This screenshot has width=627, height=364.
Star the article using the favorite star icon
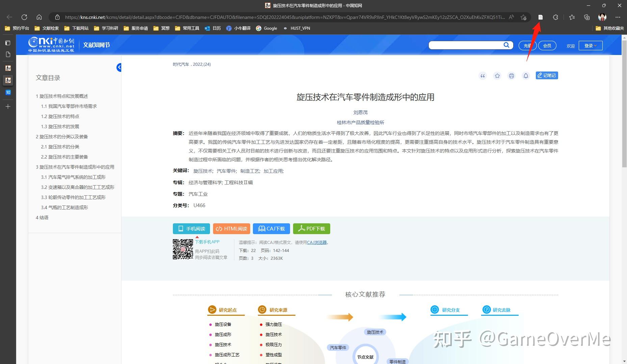tap(497, 76)
